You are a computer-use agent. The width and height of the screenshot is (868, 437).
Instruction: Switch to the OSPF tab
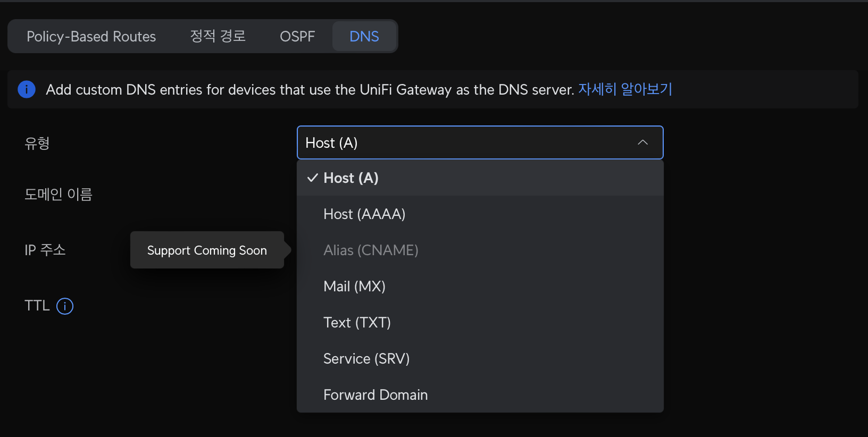pos(297,36)
